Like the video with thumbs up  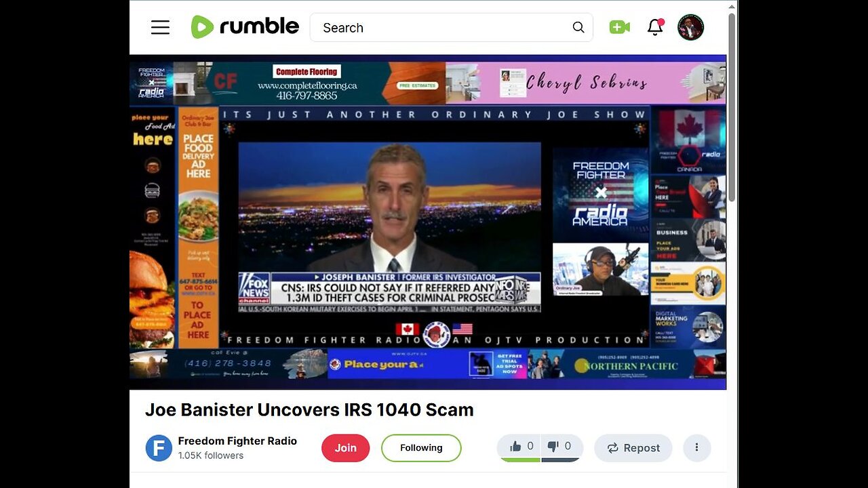[x=520, y=447]
